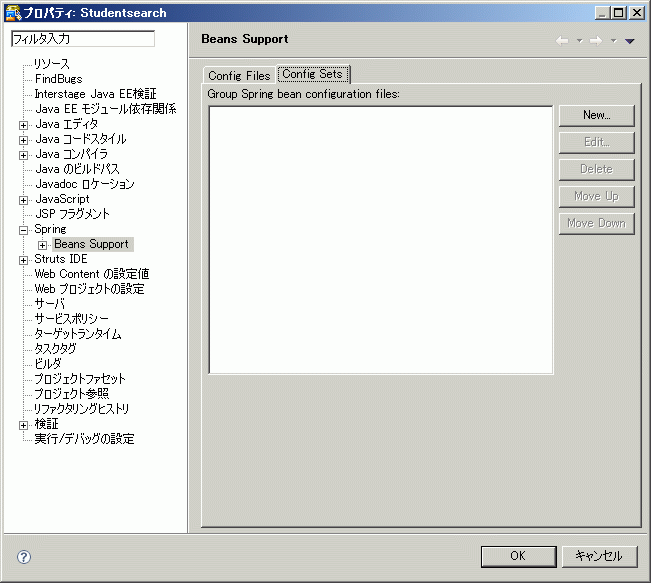Open the view menu blue triangle
The width and height of the screenshot is (651, 583).
(x=629, y=41)
